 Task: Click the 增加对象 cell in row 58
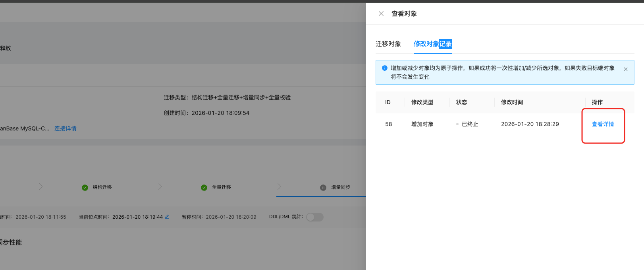tap(422, 124)
